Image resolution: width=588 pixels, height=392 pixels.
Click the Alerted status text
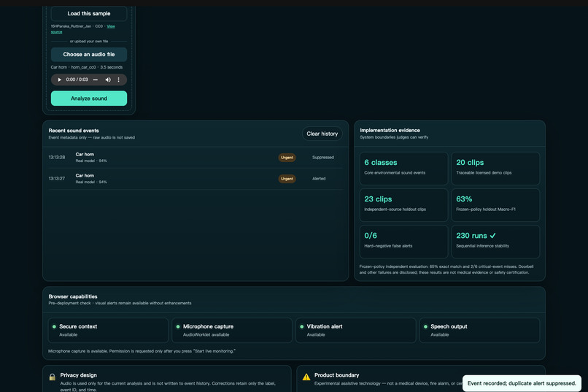[x=319, y=179]
